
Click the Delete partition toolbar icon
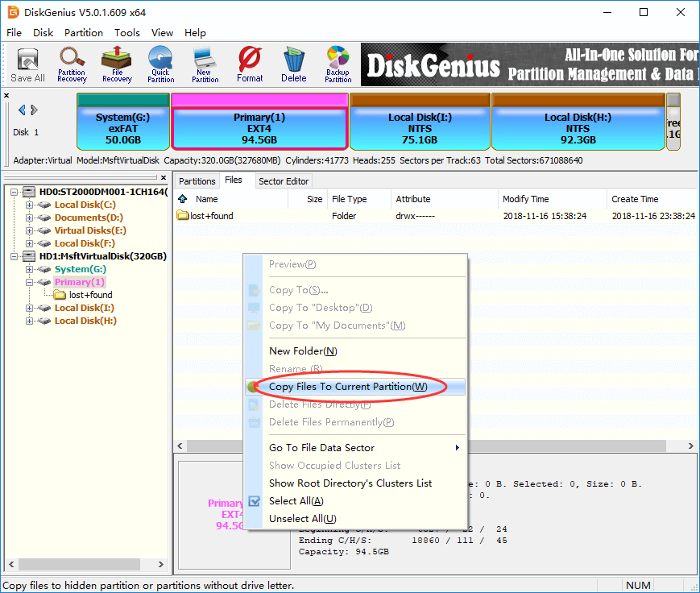(294, 64)
